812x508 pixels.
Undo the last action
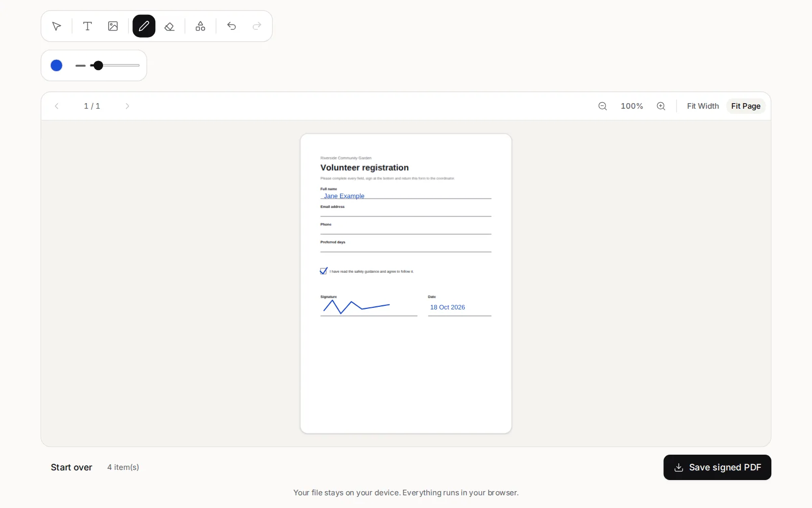pyautogui.click(x=231, y=26)
